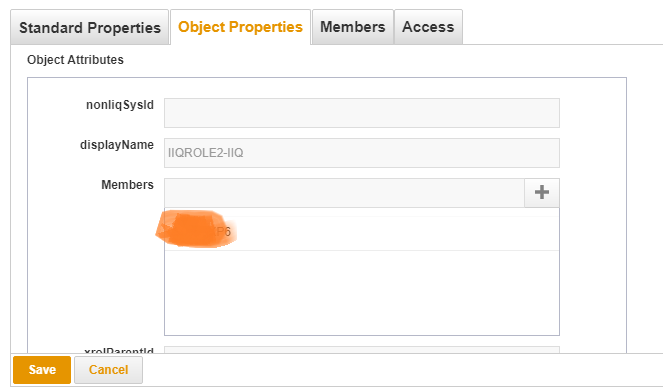Focus the nonIiqSysId input field

pyautogui.click(x=362, y=113)
